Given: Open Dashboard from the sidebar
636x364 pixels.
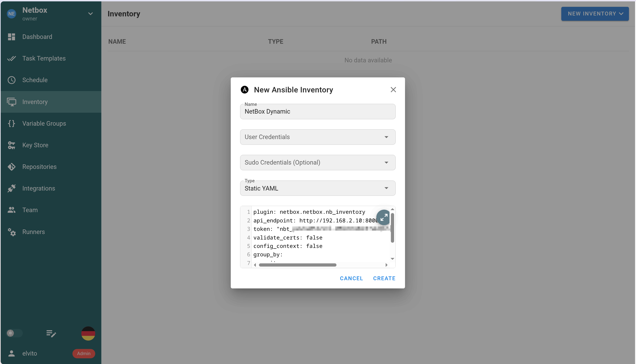Looking at the screenshot, I should pyautogui.click(x=51, y=37).
